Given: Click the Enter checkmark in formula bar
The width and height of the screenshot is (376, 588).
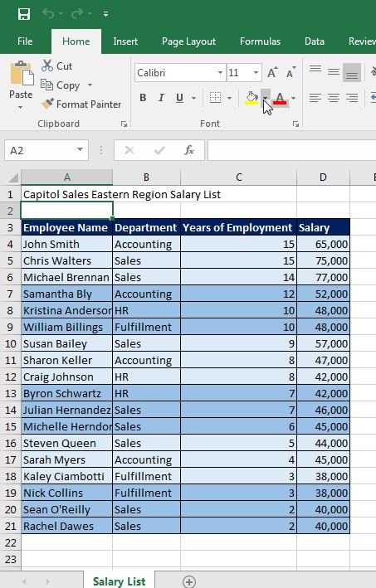Looking at the screenshot, I should [x=159, y=150].
